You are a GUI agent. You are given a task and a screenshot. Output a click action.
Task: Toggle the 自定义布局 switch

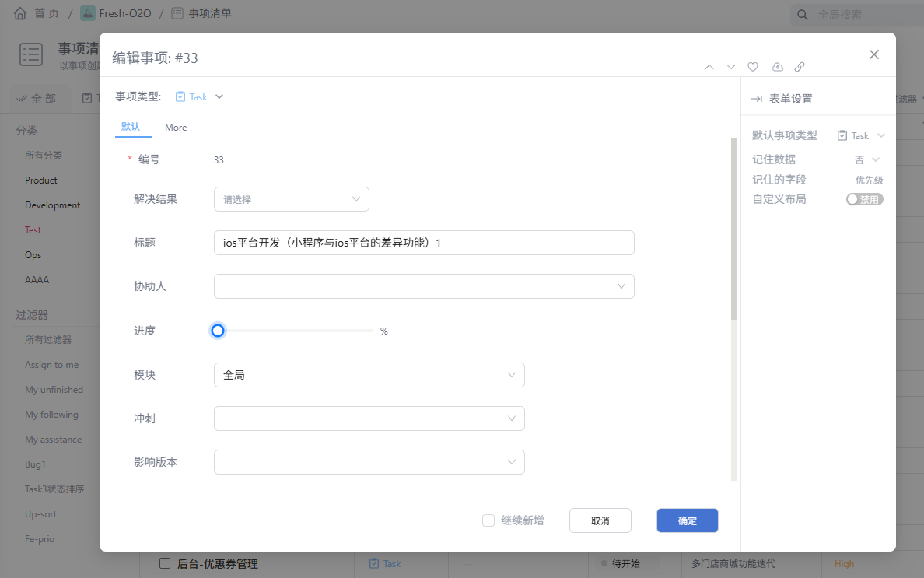pyautogui.click(x=864, y=200)
